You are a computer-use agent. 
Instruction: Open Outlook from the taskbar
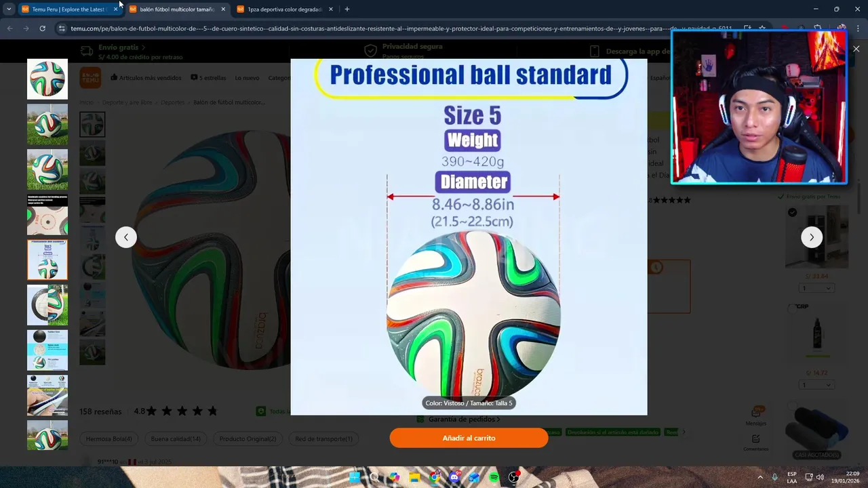point(474,477)
